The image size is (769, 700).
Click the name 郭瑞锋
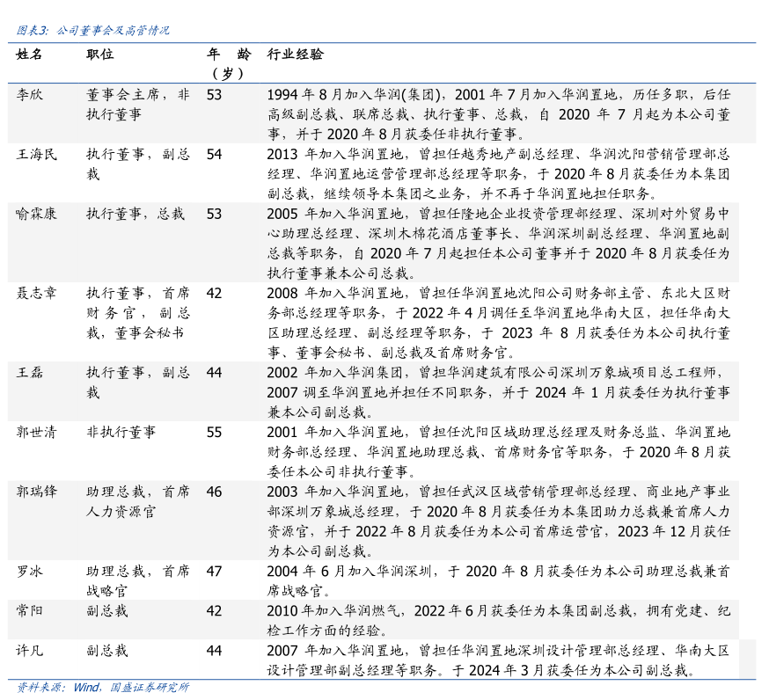[x=36, y=492]
